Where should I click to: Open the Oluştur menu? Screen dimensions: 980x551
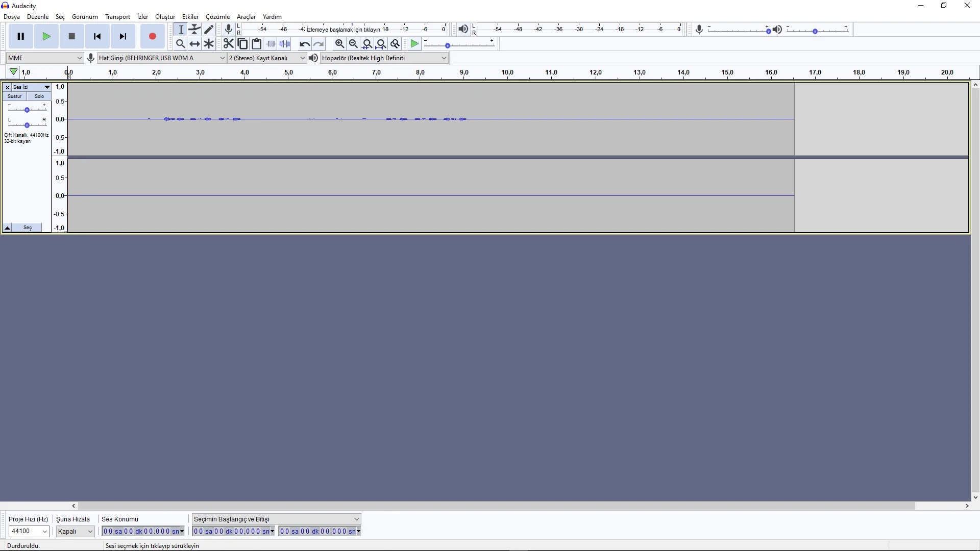click(165, 17)
